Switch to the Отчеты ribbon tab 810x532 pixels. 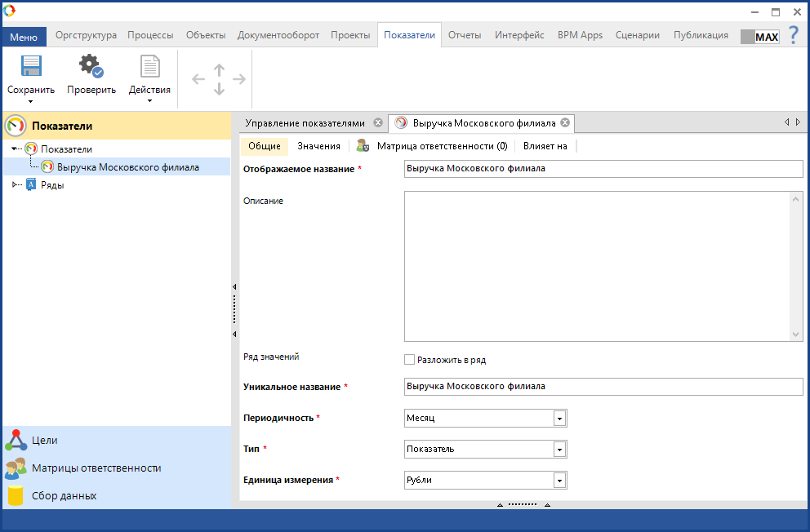[x=465, y=35]
